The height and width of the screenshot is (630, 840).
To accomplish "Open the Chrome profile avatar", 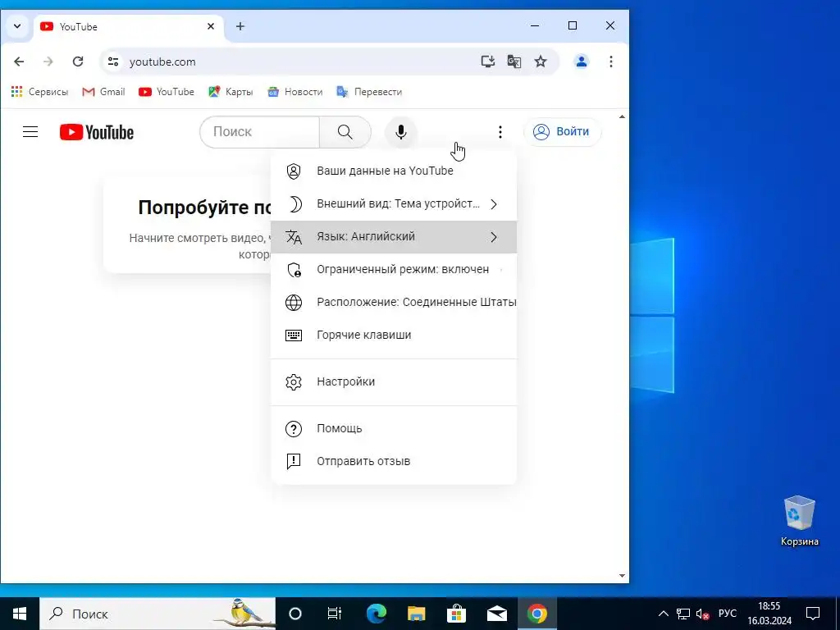I will (582, 62).
